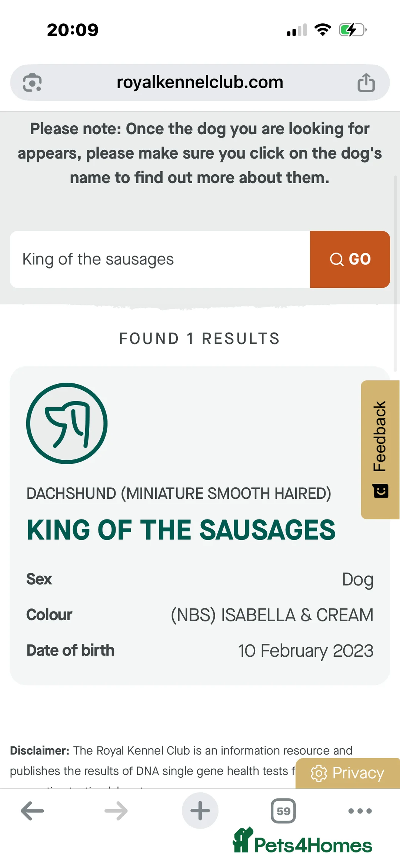
Task: Tap the clock in the status bar
Action: coord(73,29)
